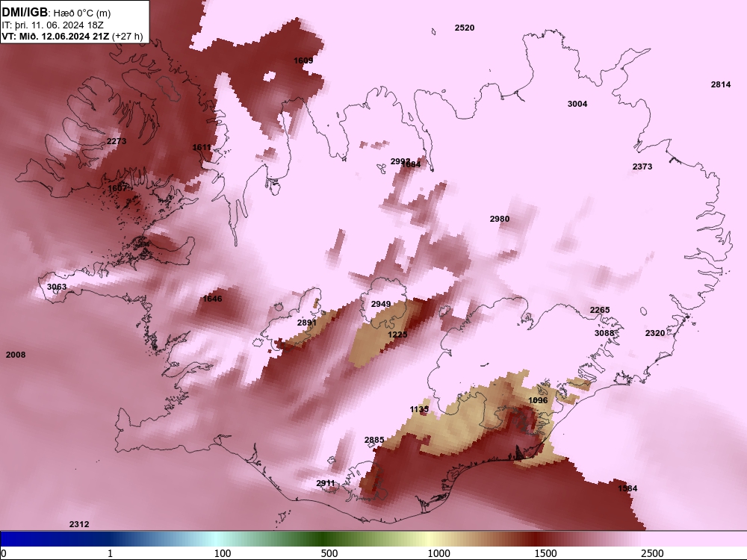Pick the 1607 value on the map

click(x=118, y=188)
